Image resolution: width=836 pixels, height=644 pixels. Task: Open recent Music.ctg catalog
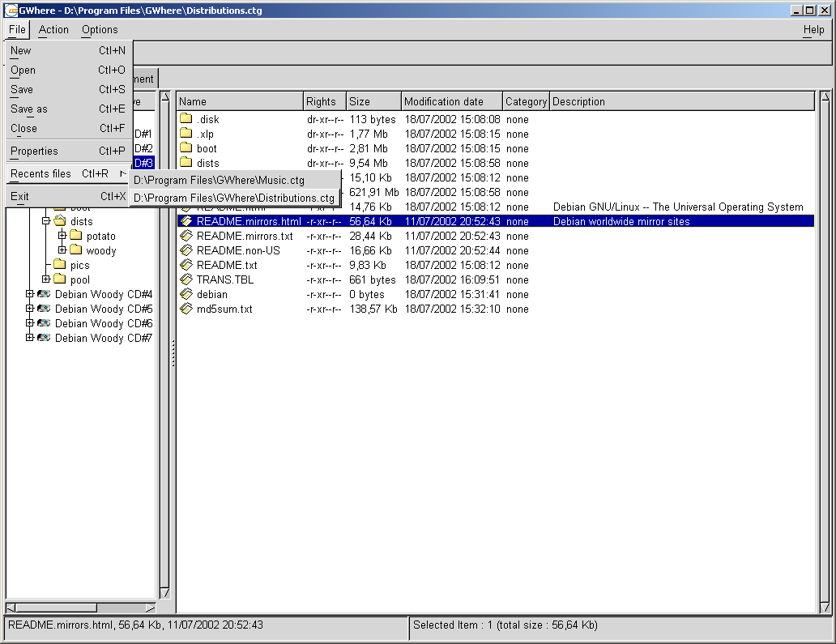pos(234,180)
